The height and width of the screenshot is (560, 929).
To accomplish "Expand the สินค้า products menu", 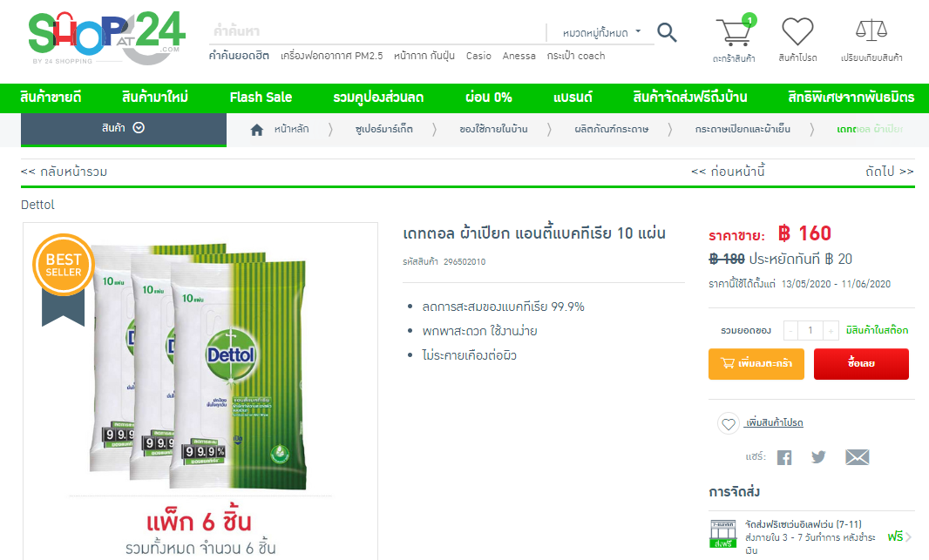I will click(x=123, y=128).
